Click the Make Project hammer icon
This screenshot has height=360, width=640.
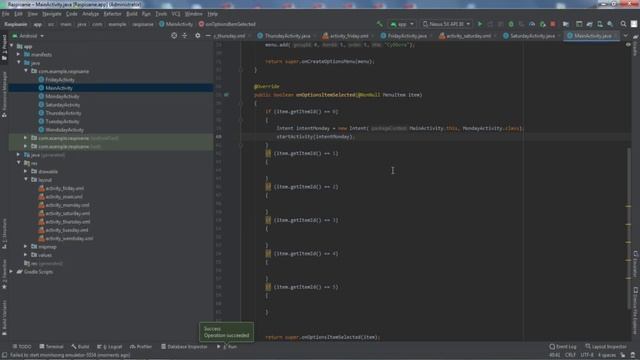(380, 24)
